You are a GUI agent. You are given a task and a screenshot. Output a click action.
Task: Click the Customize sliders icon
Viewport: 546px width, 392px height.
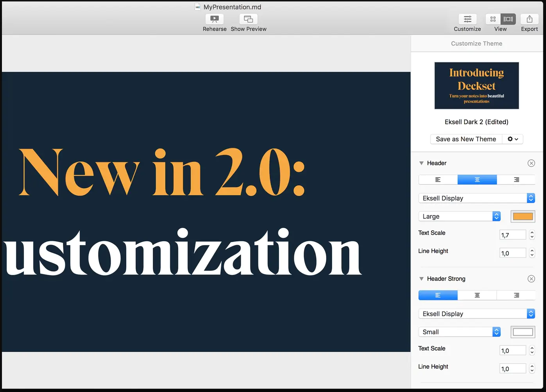[x=467, y=19]
